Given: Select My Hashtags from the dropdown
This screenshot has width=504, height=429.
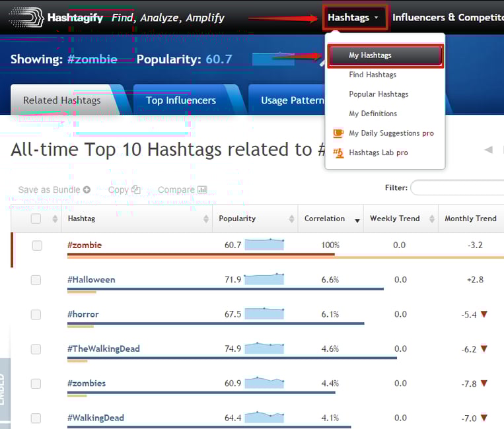Looking at the screenshot, I should tap(385, 55).
